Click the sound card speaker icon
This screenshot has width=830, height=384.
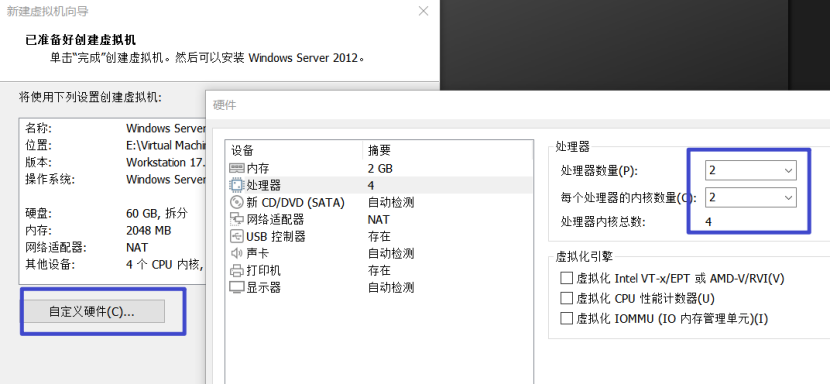236,253
